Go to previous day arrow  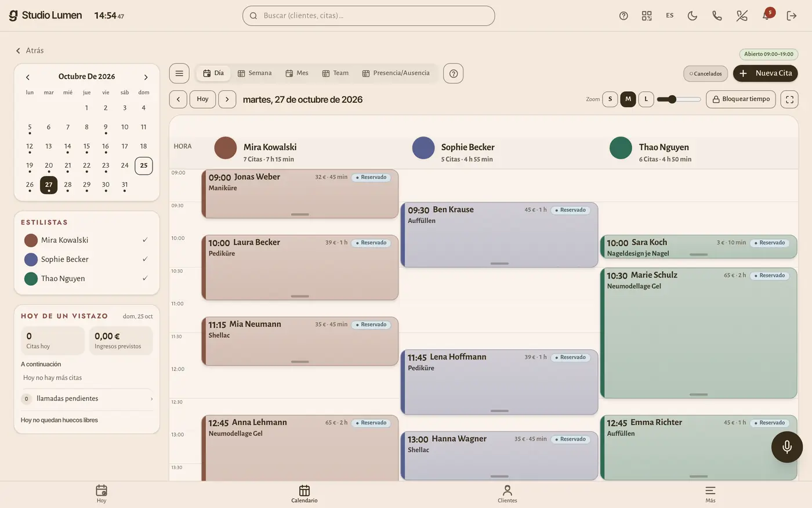coord(178,99)
